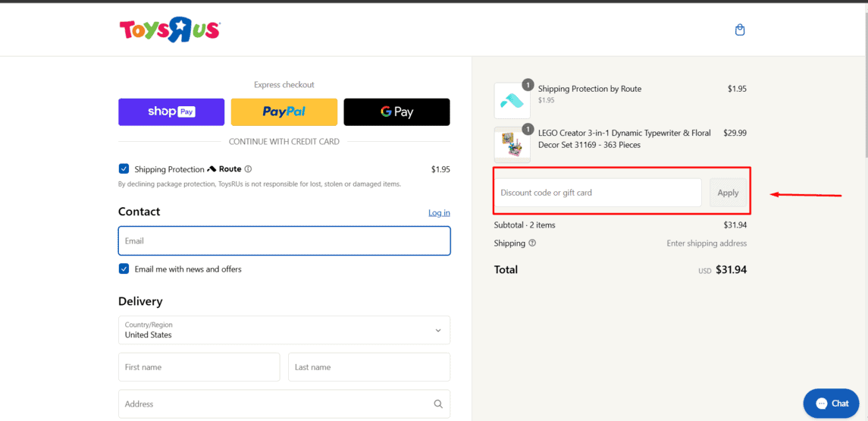Screen dimensions: 868x421
Task: Click the Shipping Protection by Route item name
Action: [590, 89]
